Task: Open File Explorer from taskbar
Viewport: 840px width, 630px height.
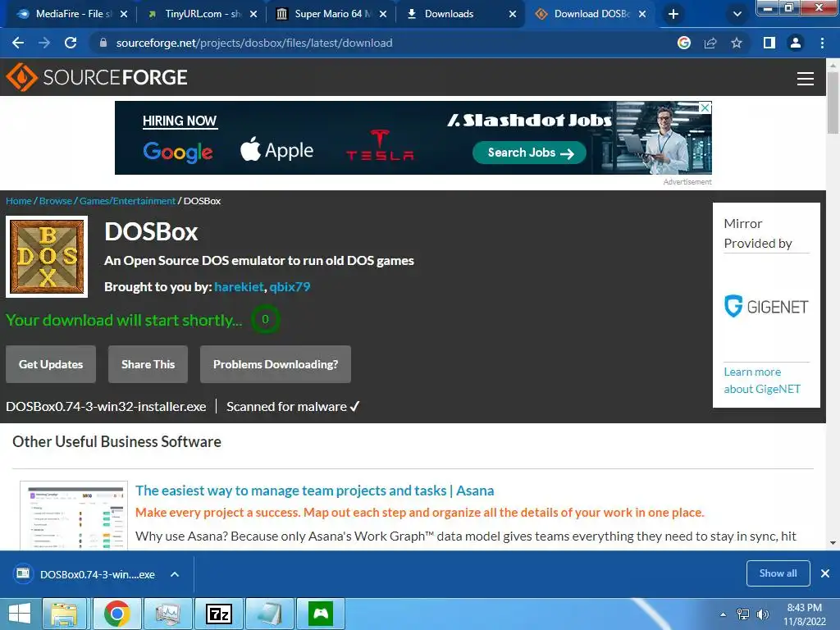Action: point(64,614)
